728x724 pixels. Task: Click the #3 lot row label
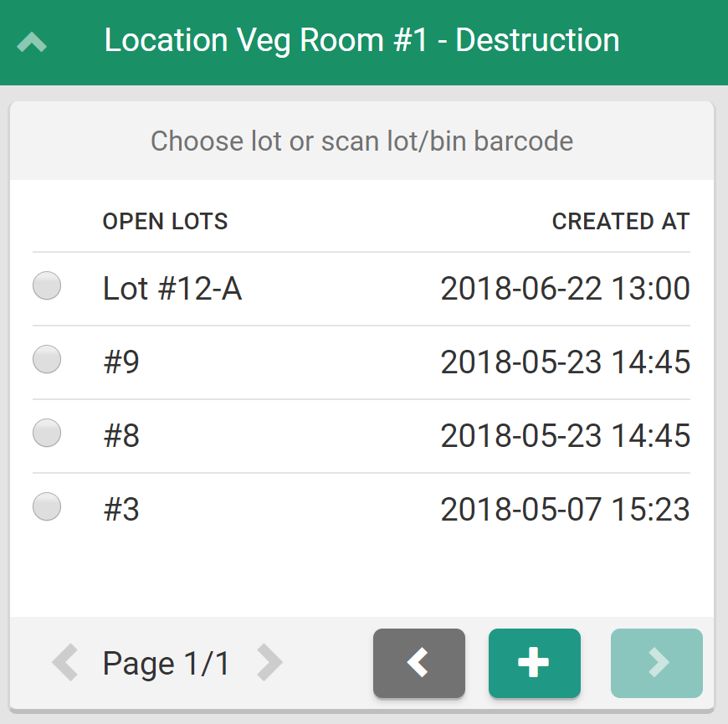(121, 511)
